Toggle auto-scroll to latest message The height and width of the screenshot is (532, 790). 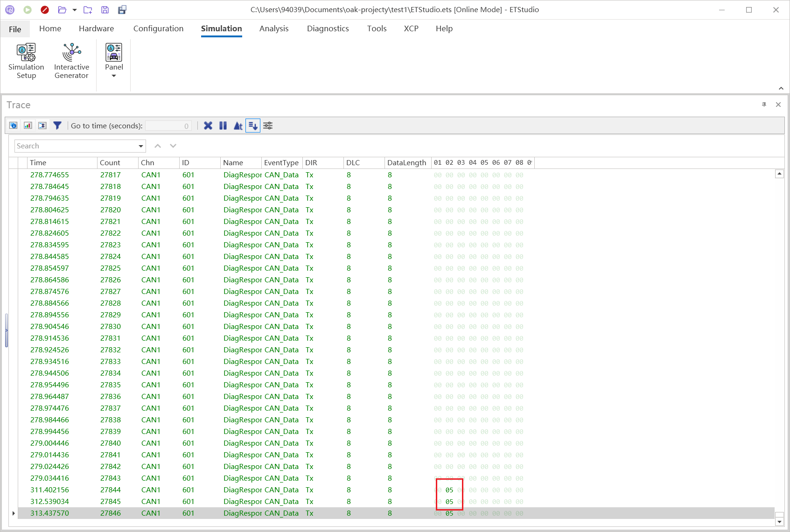click(252, 126)
